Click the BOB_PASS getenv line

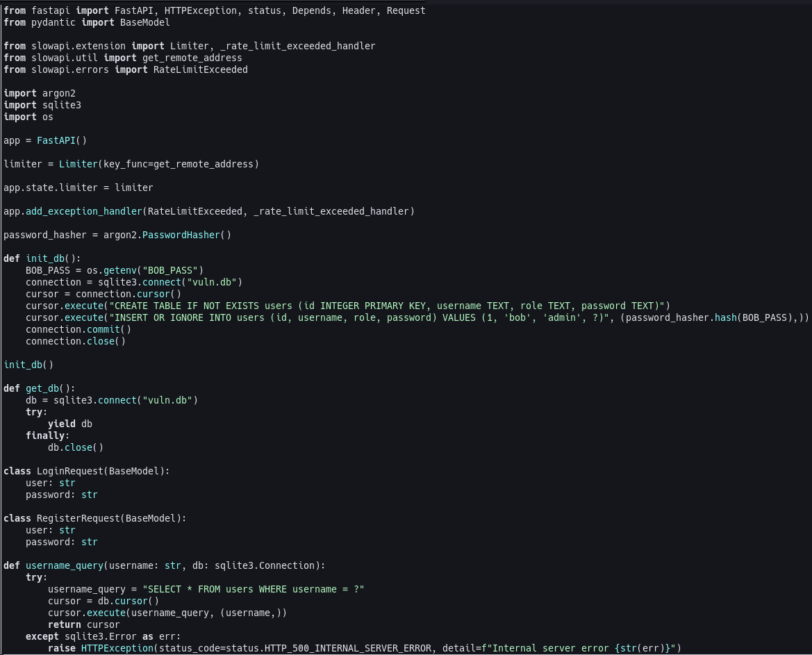click(115, 271)
